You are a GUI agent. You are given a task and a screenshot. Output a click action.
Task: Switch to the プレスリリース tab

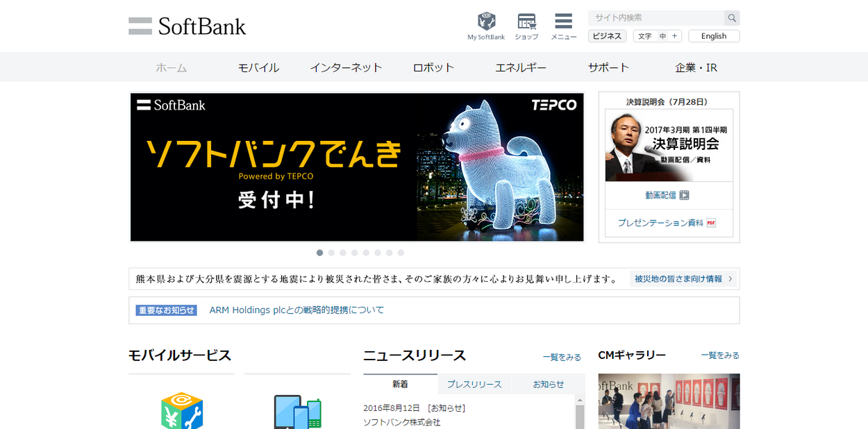(474, 384)
